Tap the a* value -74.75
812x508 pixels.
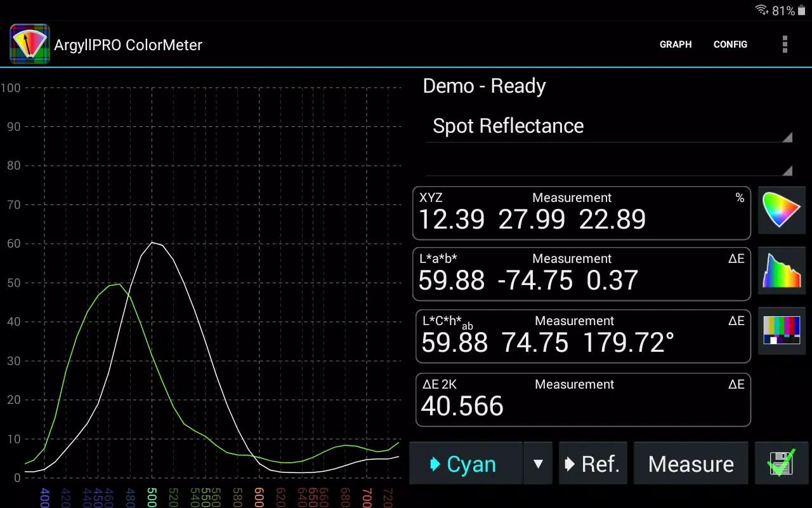tap(535, 281)
